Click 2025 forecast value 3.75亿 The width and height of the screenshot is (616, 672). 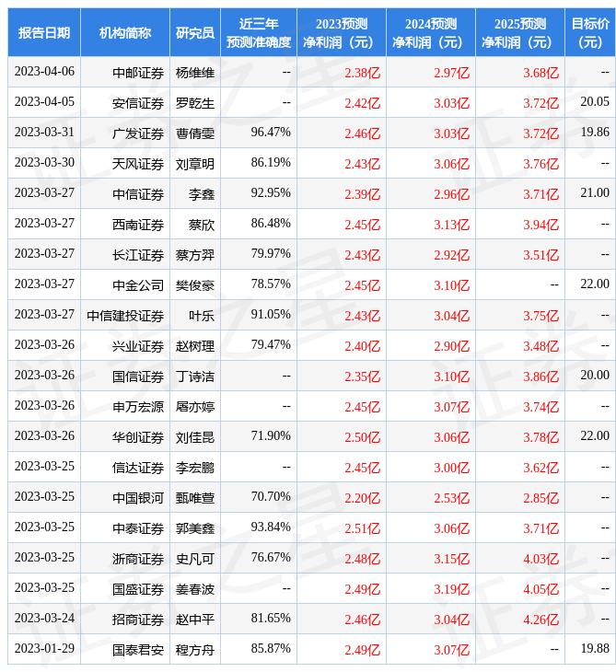click(540, 316)
